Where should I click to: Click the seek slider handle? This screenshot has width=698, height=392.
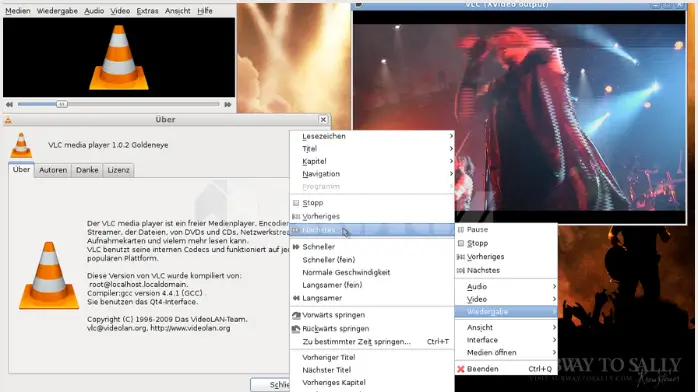point(62,104)
